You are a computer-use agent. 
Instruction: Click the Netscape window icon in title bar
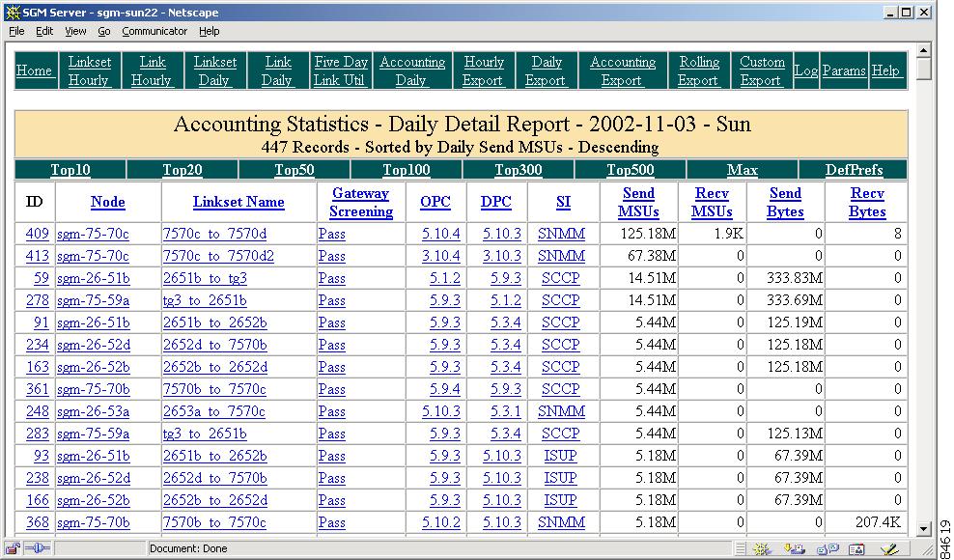tap(13, 13)
